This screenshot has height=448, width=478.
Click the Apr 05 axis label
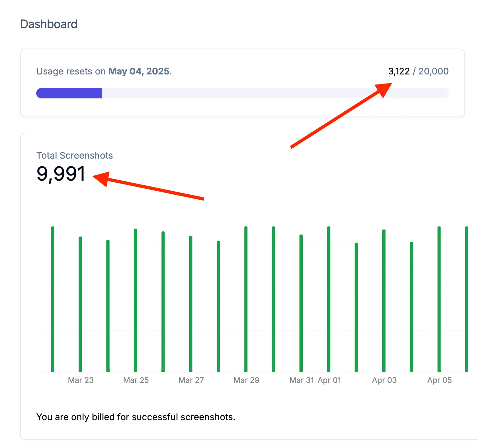click(x=439, y=380)
